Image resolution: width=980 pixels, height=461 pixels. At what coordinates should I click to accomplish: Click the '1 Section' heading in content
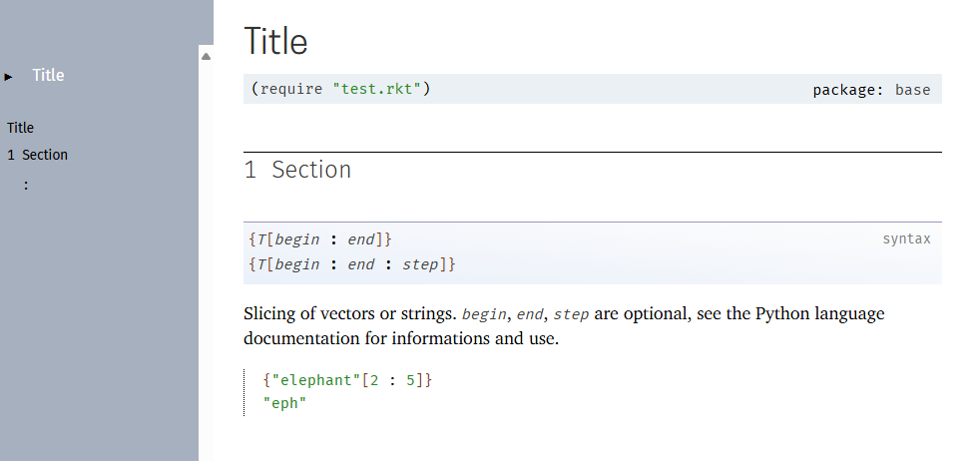tap(297, 170)
